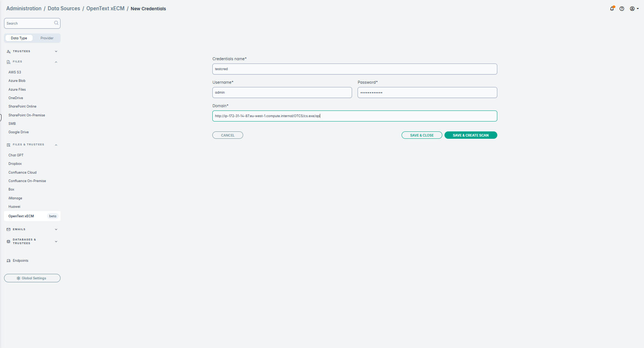Collapse the Files & Trustees section
This screenshot has height=348, width=644.
click(56, 145)
